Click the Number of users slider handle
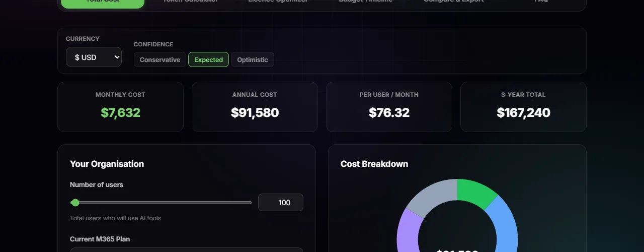This screenshot has height=252, width=644. (x=75, y=203)
